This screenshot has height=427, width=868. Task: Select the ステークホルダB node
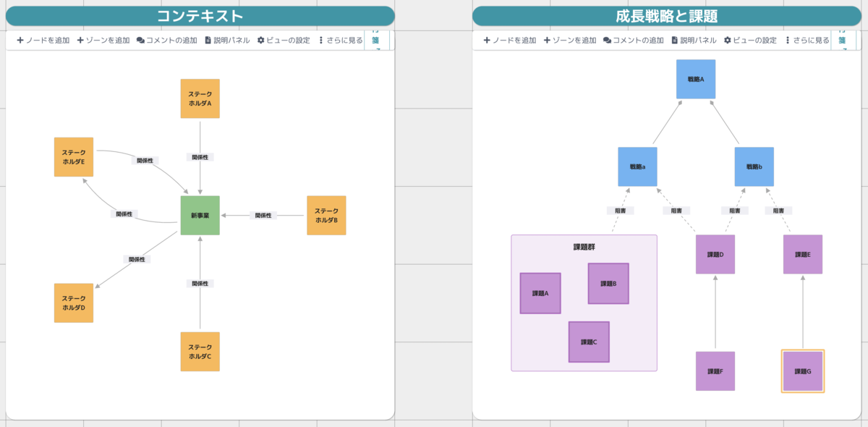tap(326, 215)
